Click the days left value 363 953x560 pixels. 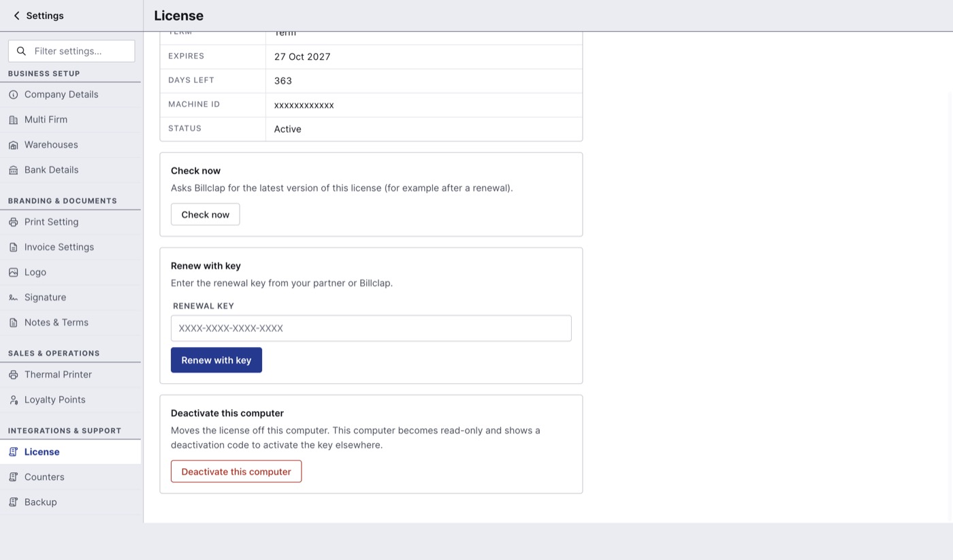click(x=283, y=81)
